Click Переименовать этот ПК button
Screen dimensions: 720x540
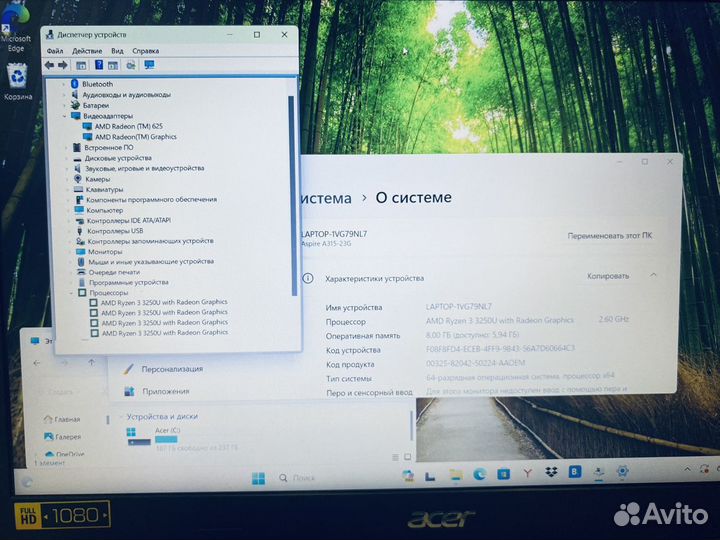(x=609, y=236)
